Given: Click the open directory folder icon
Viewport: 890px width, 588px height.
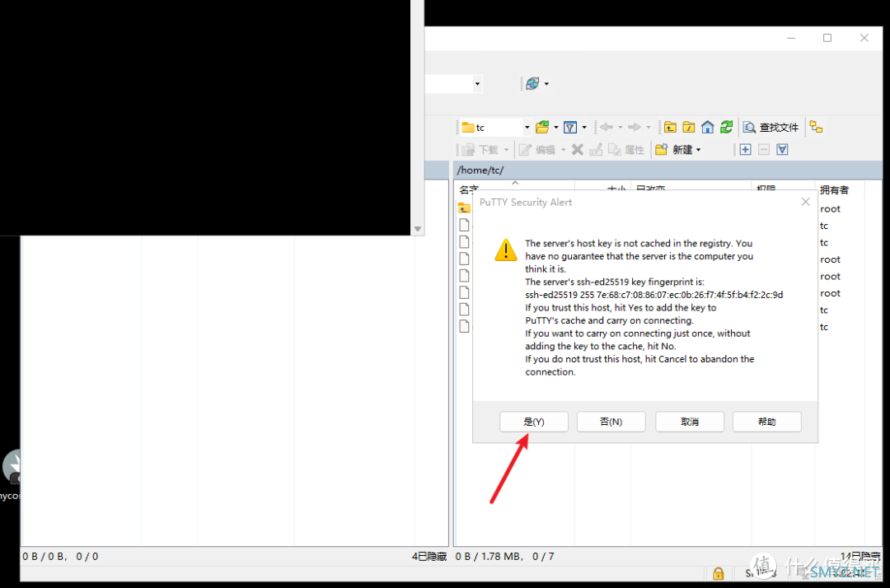Looking at the screenshot, I should coord(542,127).
